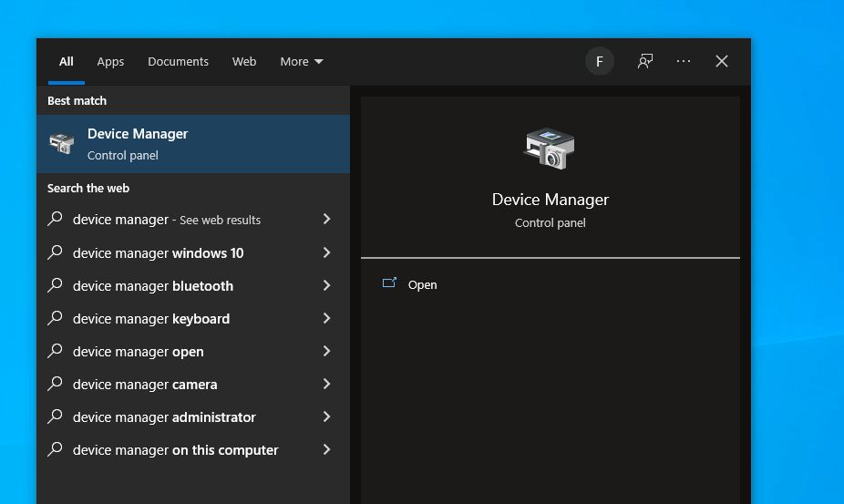The image size is (844, 504).
Task: Expand chevron for 'device manager open'
Action: pos(326,351)
